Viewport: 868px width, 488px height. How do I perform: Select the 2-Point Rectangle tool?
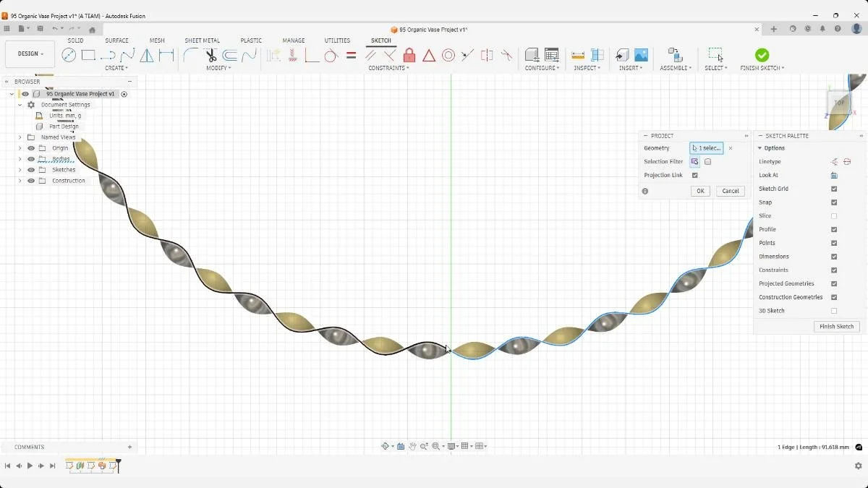[88, 55]
